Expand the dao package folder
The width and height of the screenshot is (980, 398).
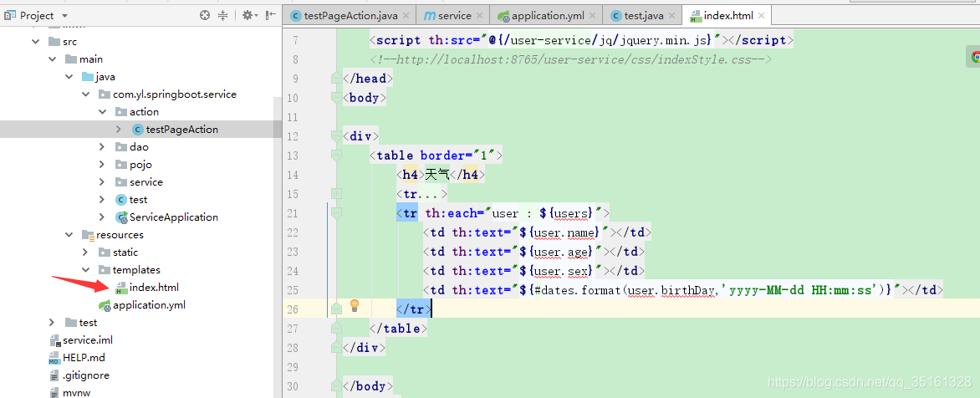[x=103, y=147]
